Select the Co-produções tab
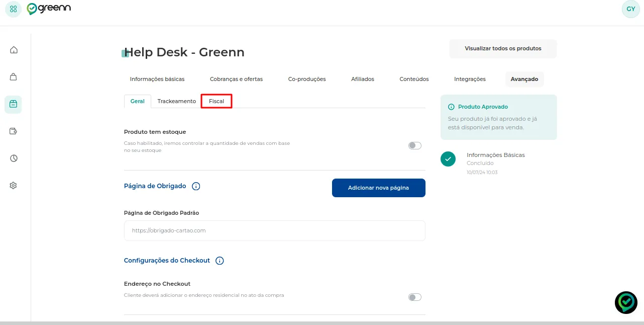The width and height of the screenshot is (644, 325). coord(307,79)
